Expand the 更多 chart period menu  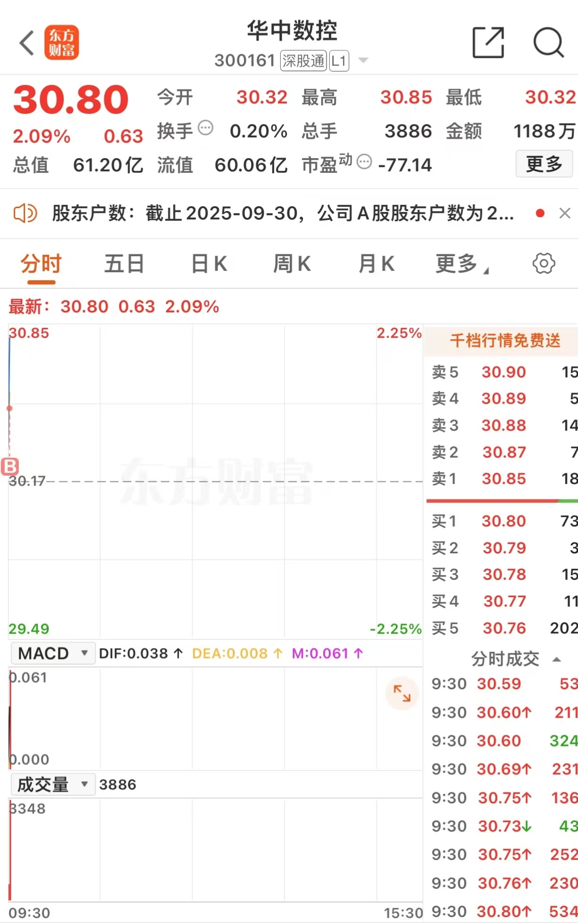point(462,264)
